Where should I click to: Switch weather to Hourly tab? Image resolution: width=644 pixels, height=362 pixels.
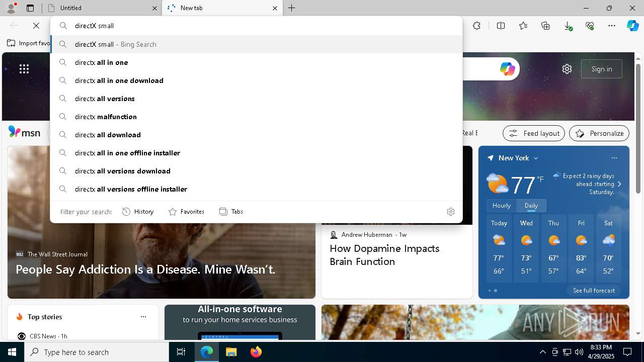click(x=502, y=206)
